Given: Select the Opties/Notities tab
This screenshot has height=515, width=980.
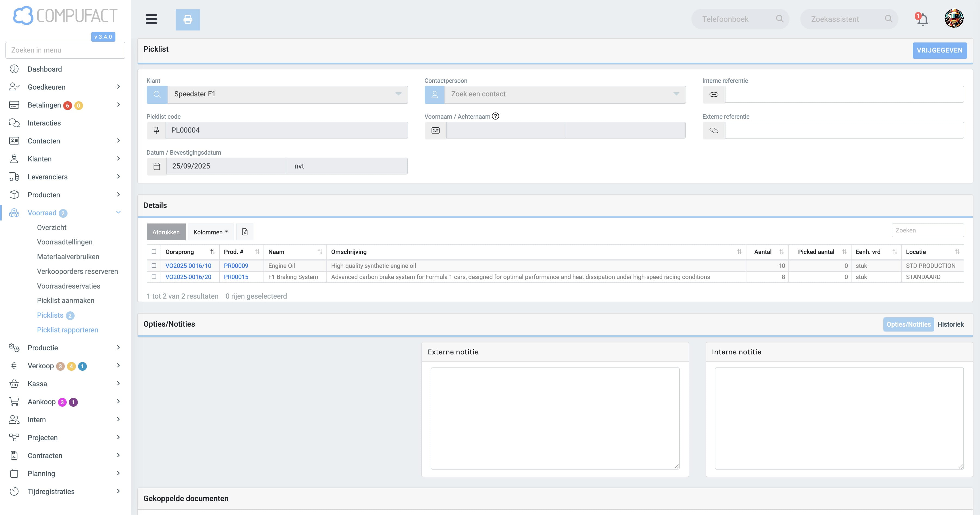Looking at the screenshot, I should (908, 324).
